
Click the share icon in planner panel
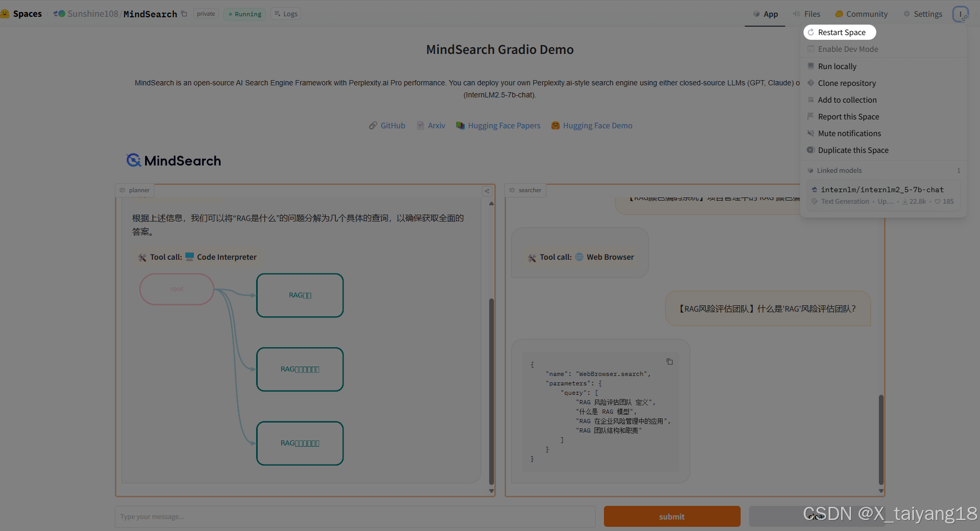pos(487,191)
